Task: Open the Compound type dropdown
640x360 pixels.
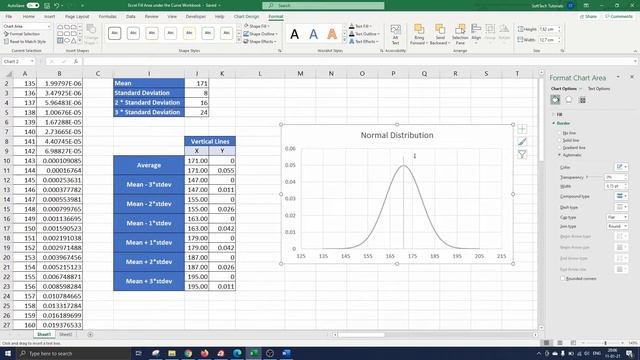Action: [621, 196]
